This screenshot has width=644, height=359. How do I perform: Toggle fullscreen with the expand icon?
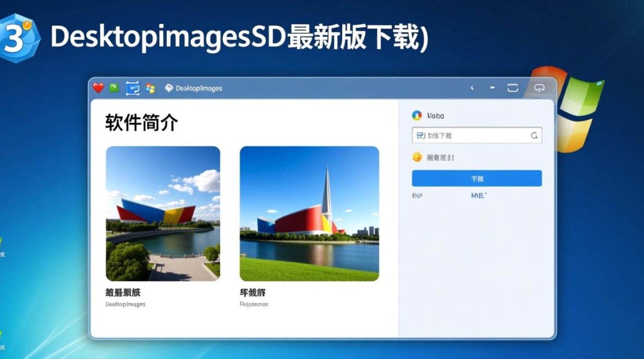(513, 88)
